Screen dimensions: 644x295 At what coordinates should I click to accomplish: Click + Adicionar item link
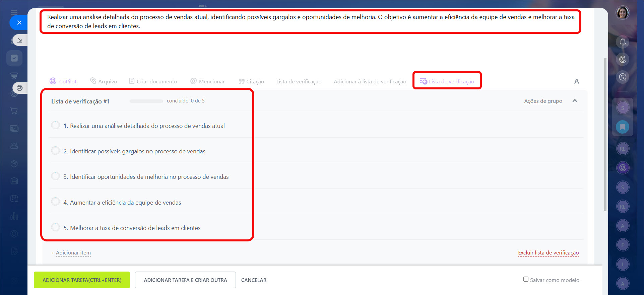tap(71, 253)
